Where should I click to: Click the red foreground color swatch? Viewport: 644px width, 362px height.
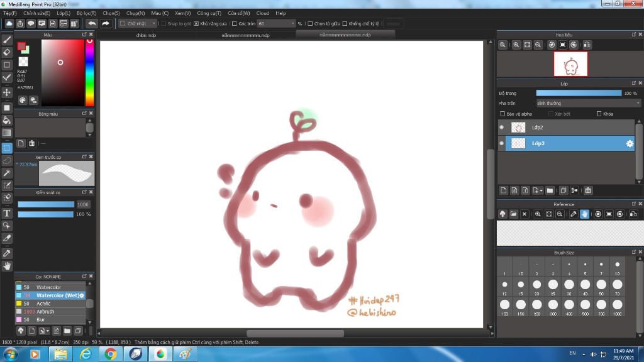pyautogui.click(x=21, y=47)
